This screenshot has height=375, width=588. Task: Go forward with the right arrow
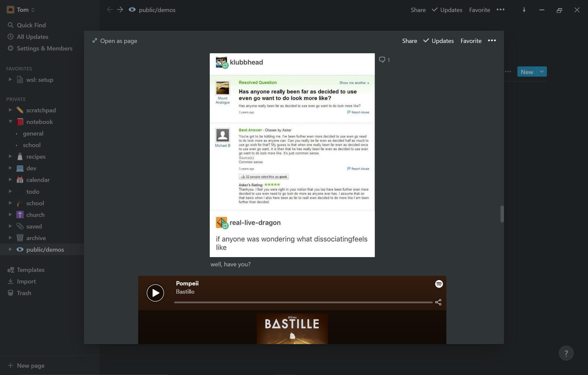click(120, 10)
